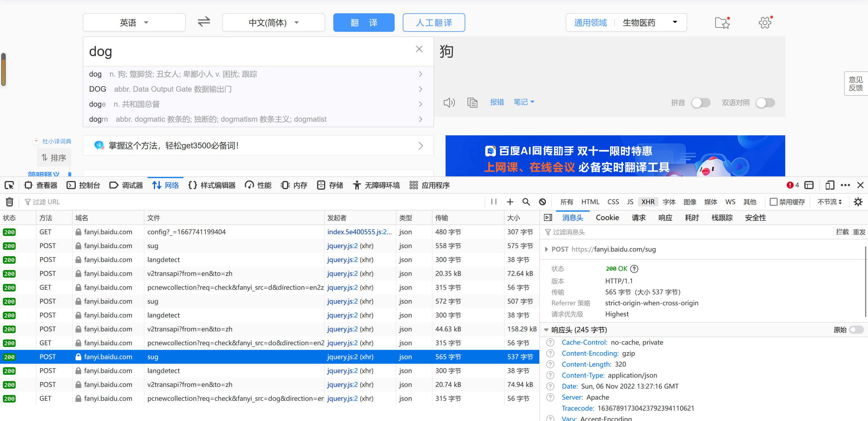Open the 不节流 throttling dropdown

[x=829, y=202]
